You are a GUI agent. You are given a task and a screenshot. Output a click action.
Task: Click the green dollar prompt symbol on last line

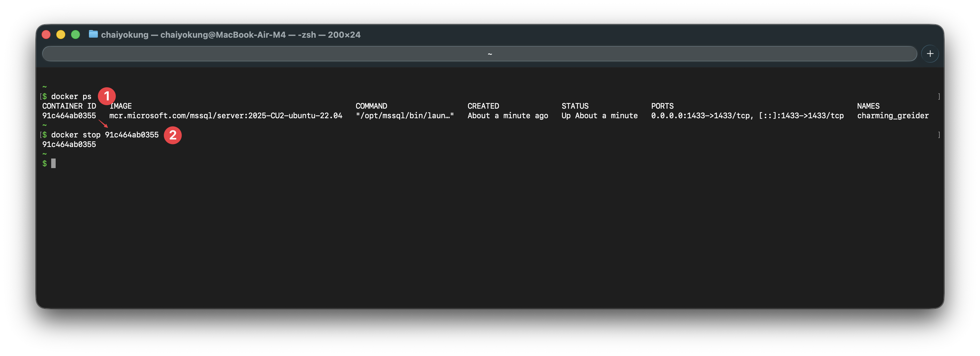pyautogui.click(x=44, y=163)
